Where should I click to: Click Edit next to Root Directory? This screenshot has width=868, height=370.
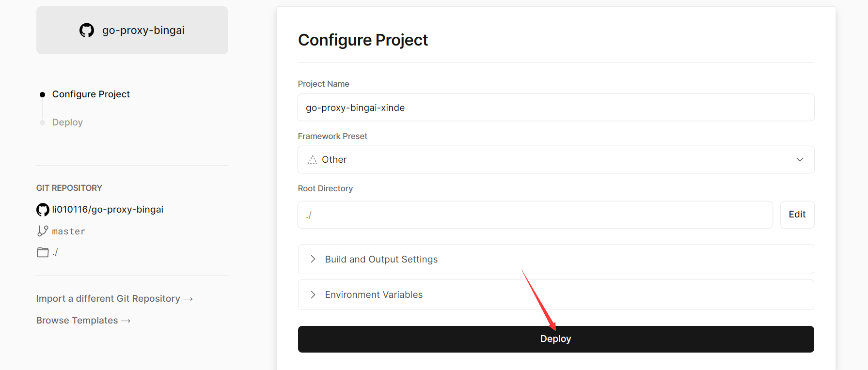click(x=797, y=215)
